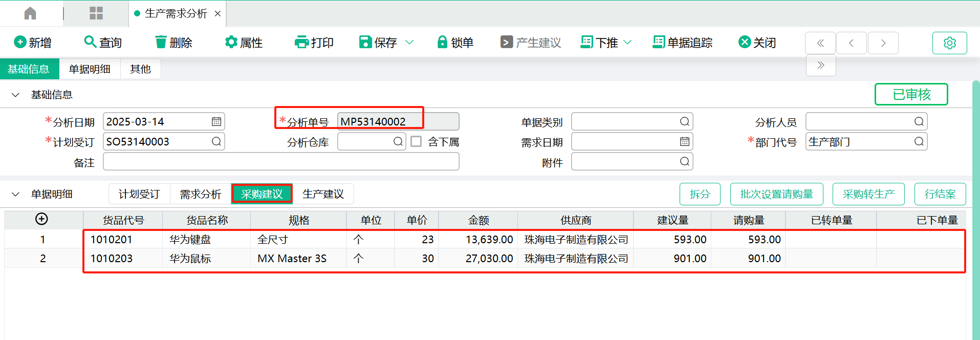Click the 拆分 split button

point(700,194)
